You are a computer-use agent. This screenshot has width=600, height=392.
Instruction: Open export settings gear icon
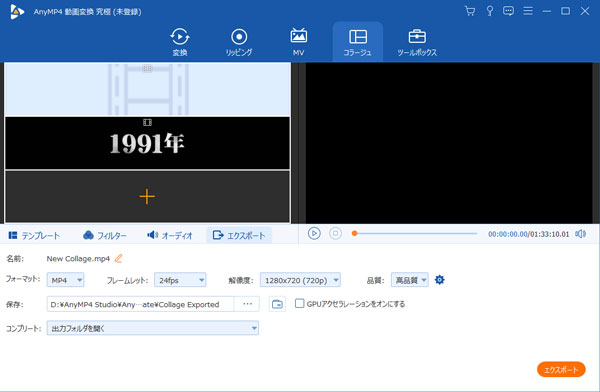[440, 280]
